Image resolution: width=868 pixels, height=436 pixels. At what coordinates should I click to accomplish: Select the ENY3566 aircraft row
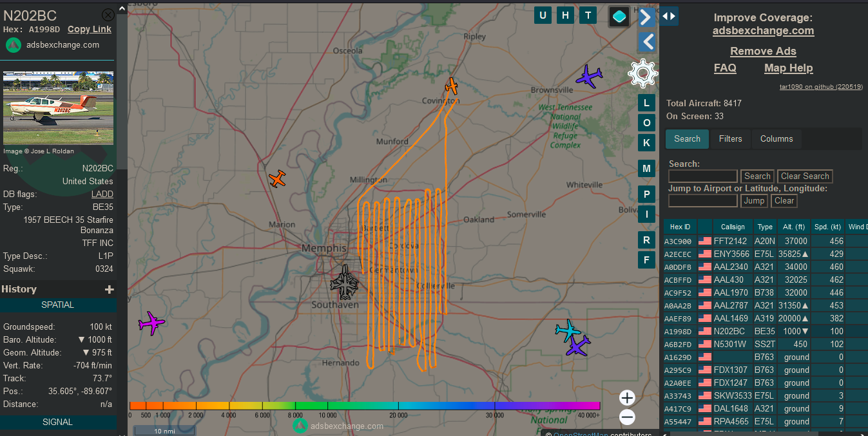click(766, 254)
